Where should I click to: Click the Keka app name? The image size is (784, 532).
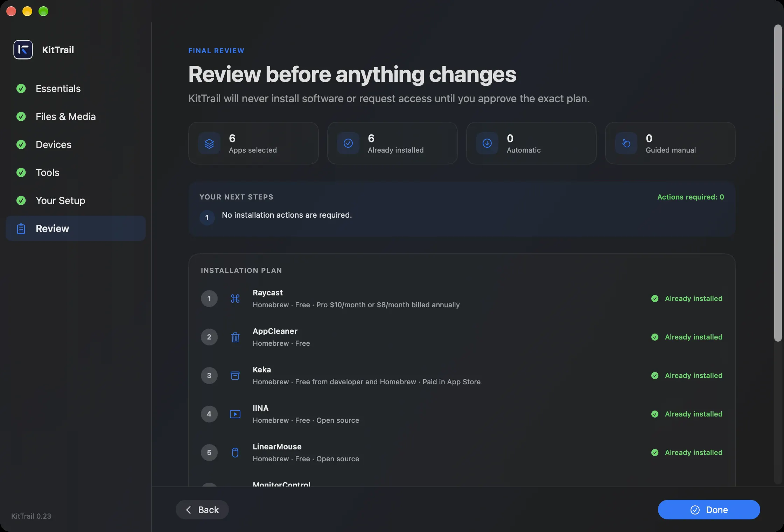(x=262, y=370)
